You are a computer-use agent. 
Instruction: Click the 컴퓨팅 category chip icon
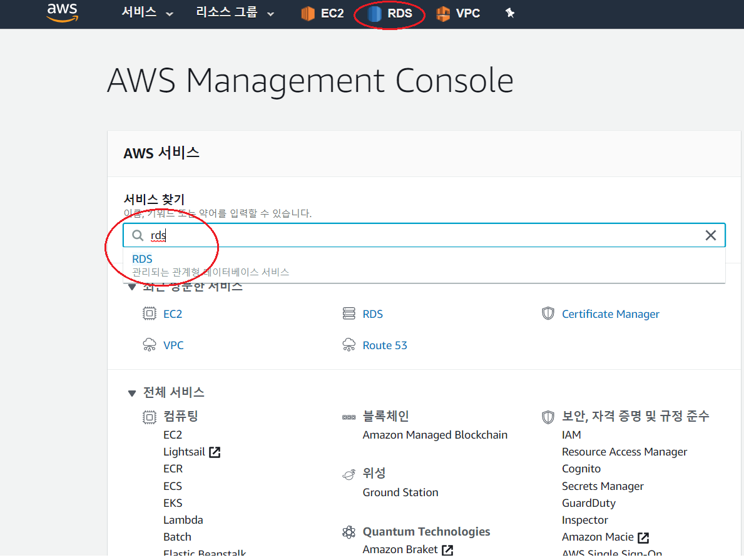point(150,417)
